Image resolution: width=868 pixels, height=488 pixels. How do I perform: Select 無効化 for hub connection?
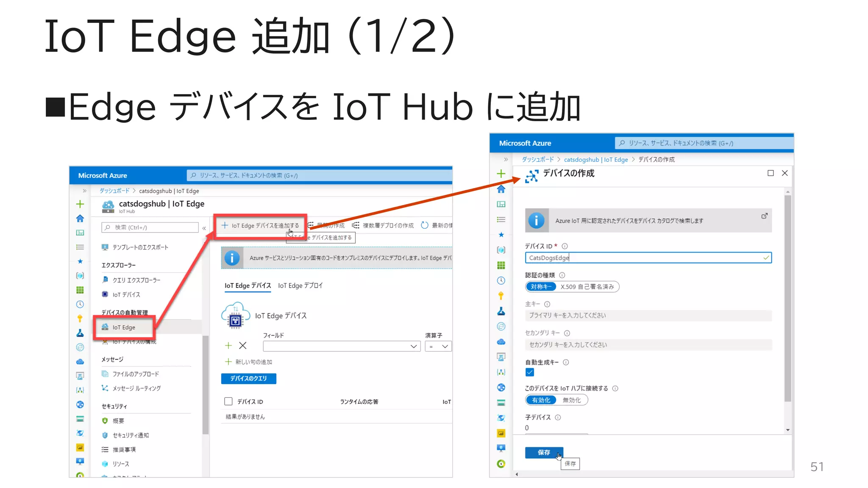pos(572,400)
